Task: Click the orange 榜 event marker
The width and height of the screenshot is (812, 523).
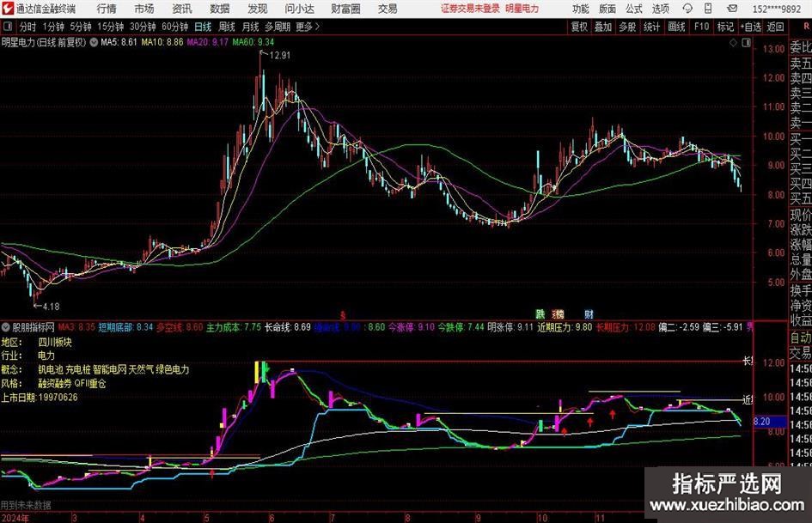Action: (x=559, y=313)
